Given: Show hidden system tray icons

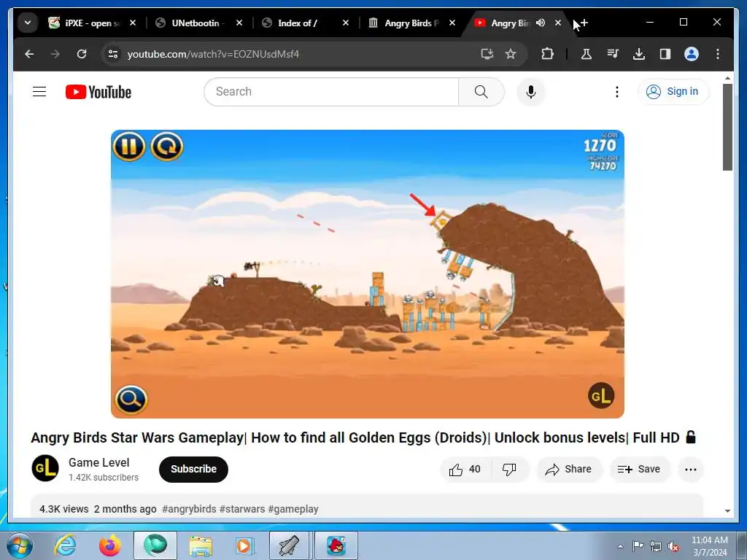Looking at the screenshot, I should pyautogui.click(x=620, y=546).
